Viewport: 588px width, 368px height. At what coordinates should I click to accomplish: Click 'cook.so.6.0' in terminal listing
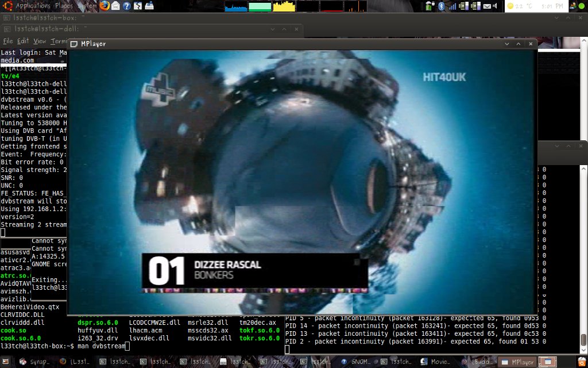(21, 338)
